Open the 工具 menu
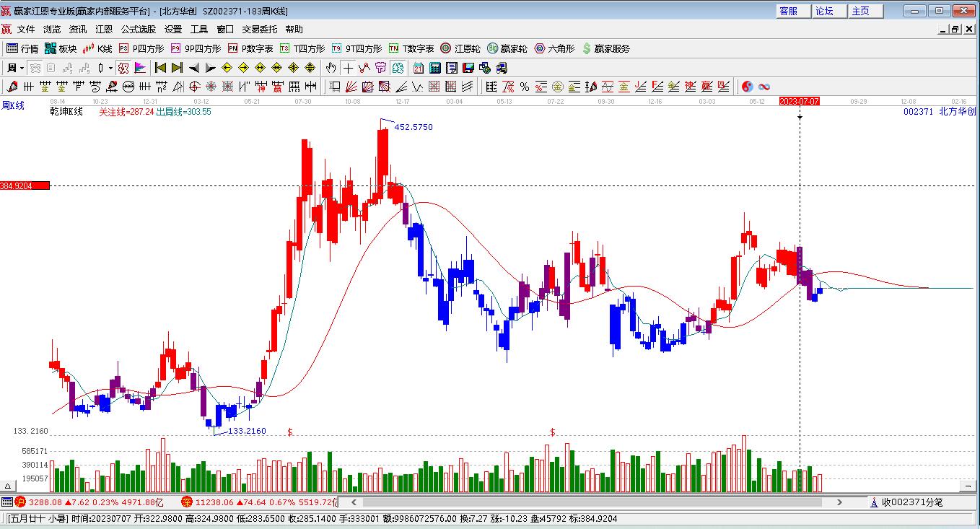This screenshot has height=529, width=980. pyautogui.click(x=199, y=30)
